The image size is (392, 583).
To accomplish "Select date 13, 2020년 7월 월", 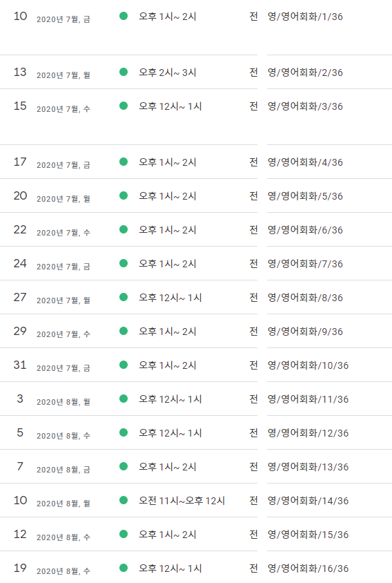I will 52,73.
